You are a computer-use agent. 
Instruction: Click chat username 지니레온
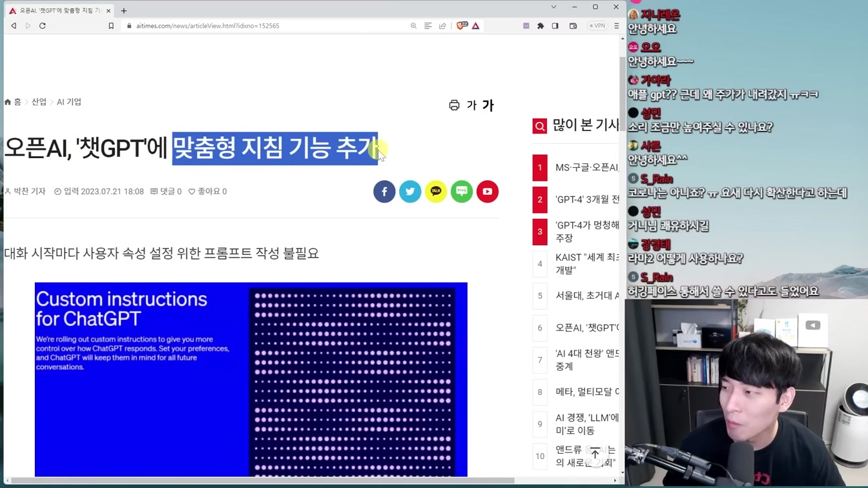tap(659, 15)
